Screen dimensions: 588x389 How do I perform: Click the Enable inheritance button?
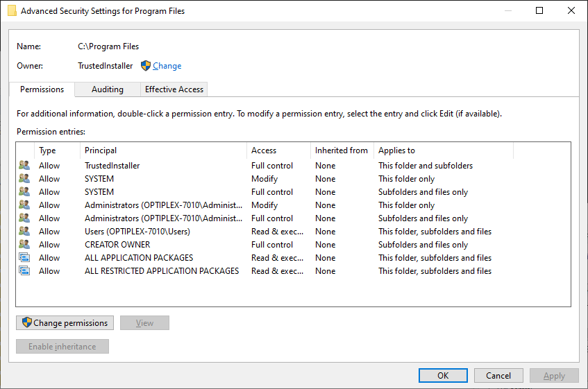pyautogui.click(x=62, y=346)
